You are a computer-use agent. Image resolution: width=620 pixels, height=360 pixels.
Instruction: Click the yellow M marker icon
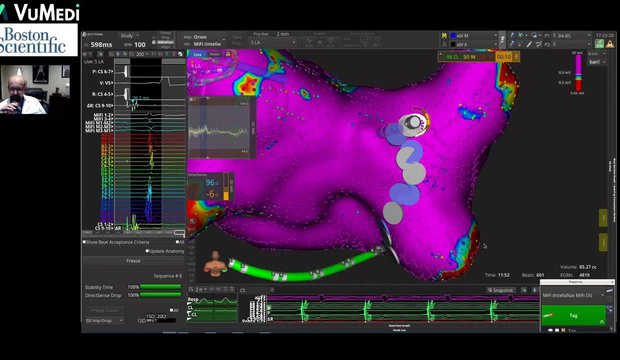point(444,36)
